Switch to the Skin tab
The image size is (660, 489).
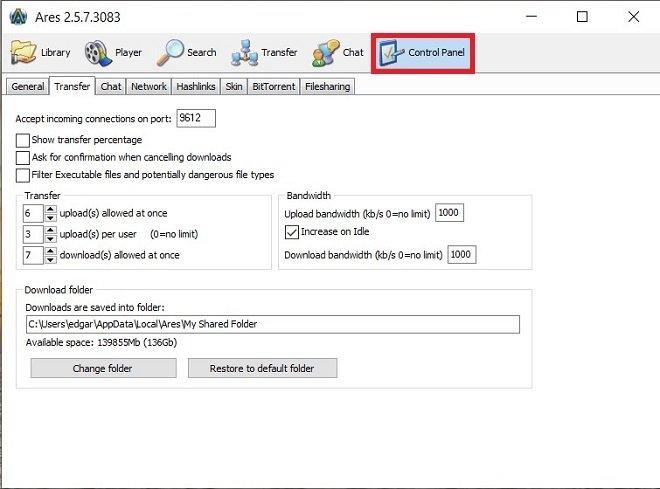pyautogui.click(x=234, y=87)
